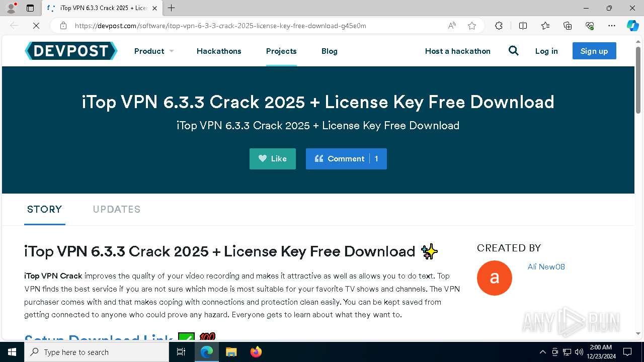Open the tab actions menu icon

[x=30, y=8]
